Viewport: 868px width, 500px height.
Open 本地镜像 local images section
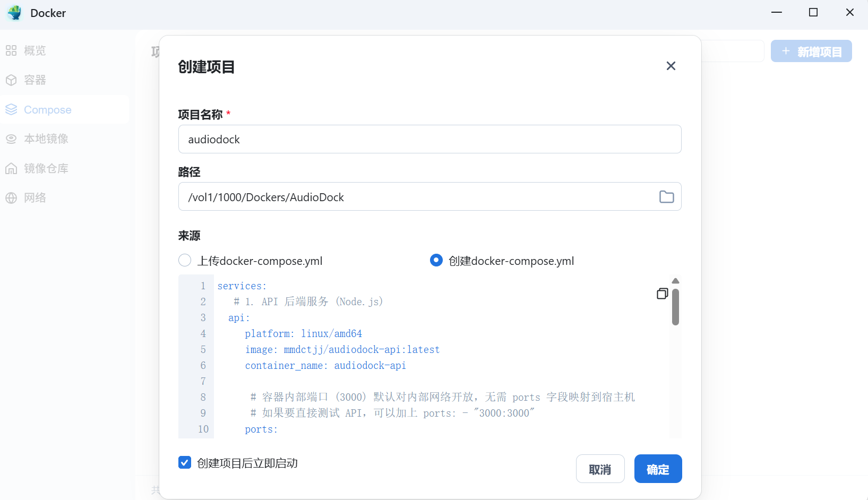(64, 139)
